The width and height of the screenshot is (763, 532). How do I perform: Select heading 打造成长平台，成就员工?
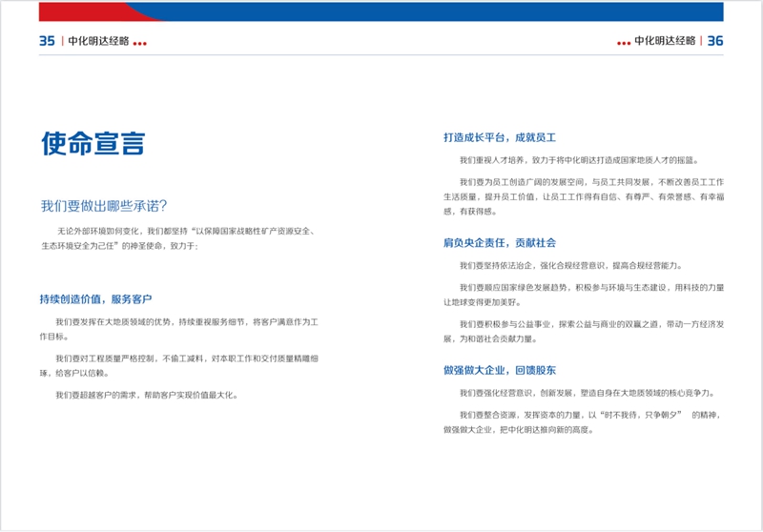point(499,137)
